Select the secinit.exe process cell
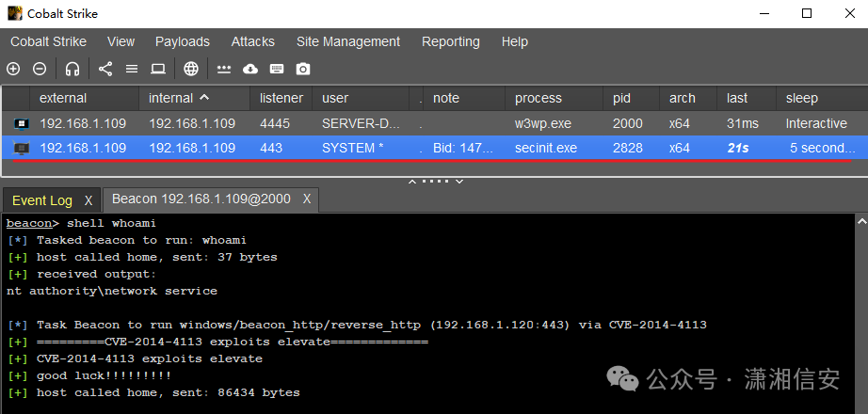 (555, 148)
